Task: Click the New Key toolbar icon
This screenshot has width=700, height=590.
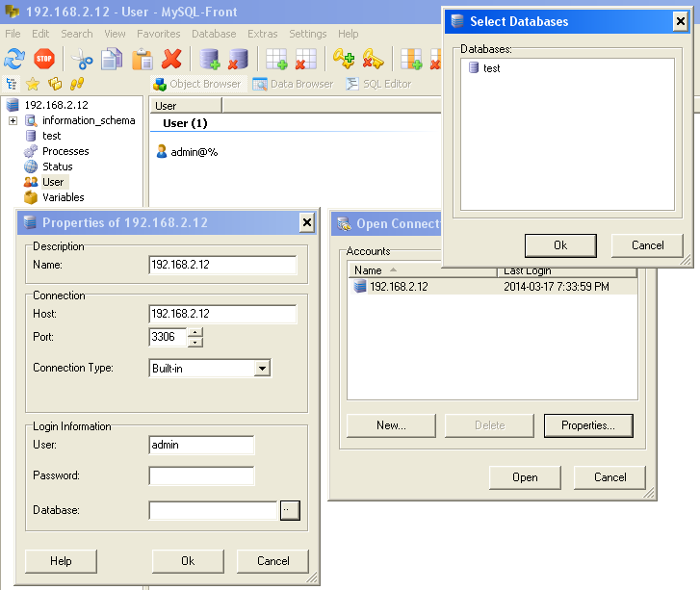Action: [x=344, y=59]
